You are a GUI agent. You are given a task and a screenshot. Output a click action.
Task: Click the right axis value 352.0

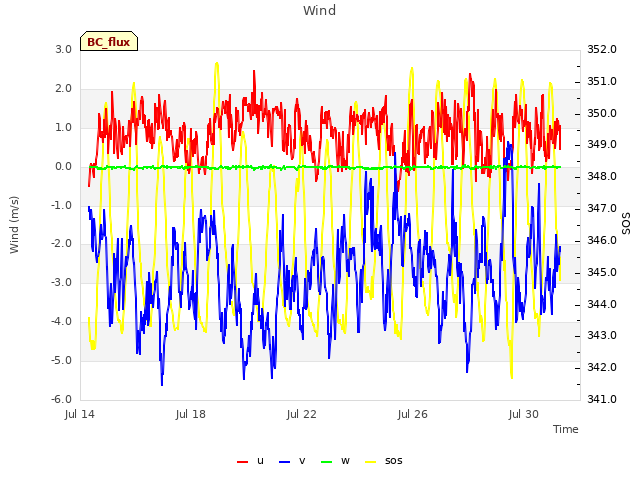(602, 49)
